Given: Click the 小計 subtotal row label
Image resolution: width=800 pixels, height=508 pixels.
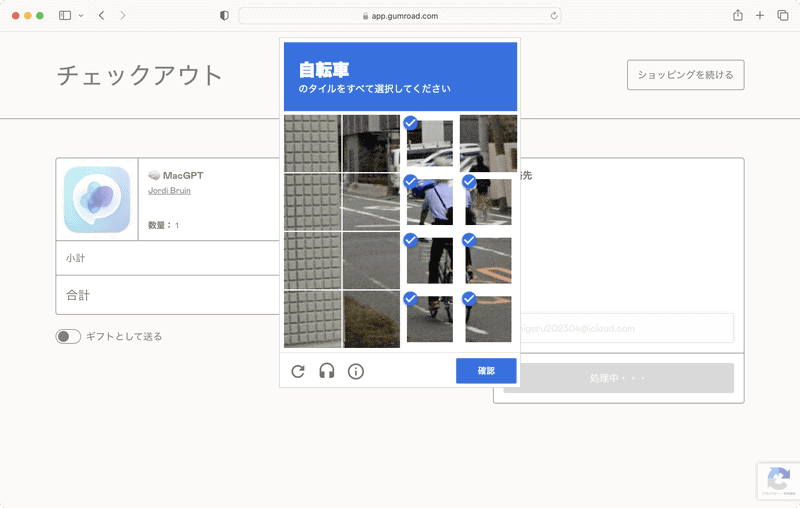Looking at the screenshot, I should (75, 258).
